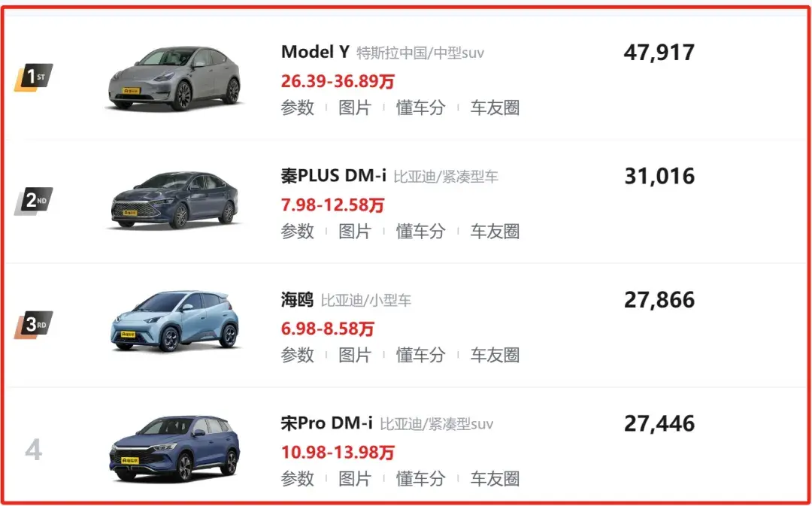Open 车友圈 for Model Y
Screen dimensions: 812x506
[x=495, y=108]
